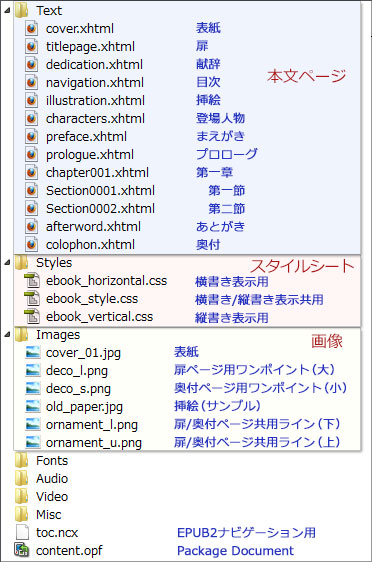
Task: Select the colophon.xhtml file name
Action: (90, 245)
